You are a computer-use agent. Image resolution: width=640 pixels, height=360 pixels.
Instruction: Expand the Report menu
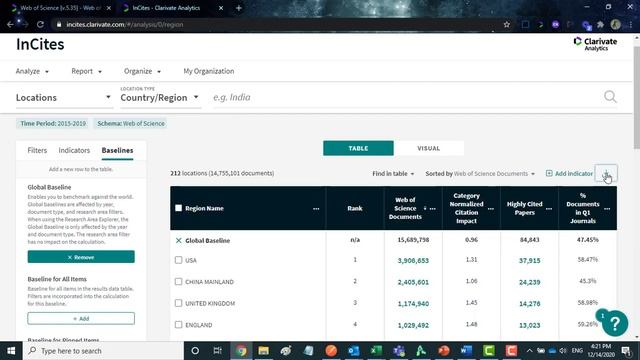point(87,71)
